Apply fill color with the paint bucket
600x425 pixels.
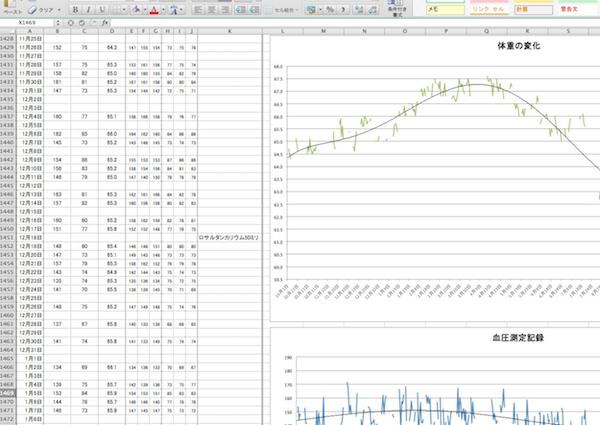pyautogui.click(x=136, y=10)
